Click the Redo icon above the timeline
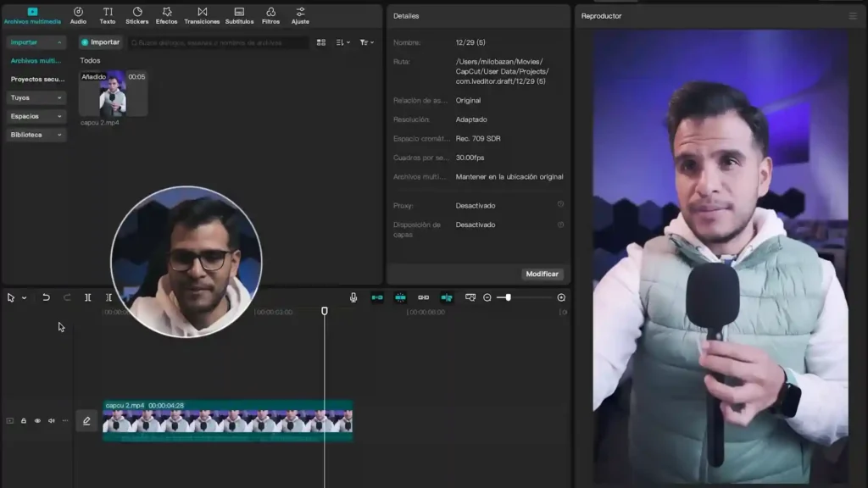Viewport: 868px width, 488px height. click(67, 298)
